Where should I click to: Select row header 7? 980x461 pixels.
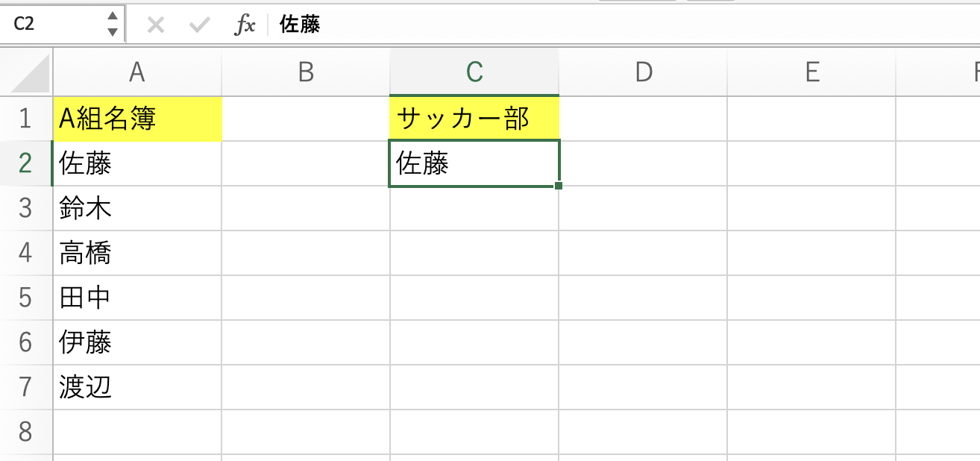point(25,386)
